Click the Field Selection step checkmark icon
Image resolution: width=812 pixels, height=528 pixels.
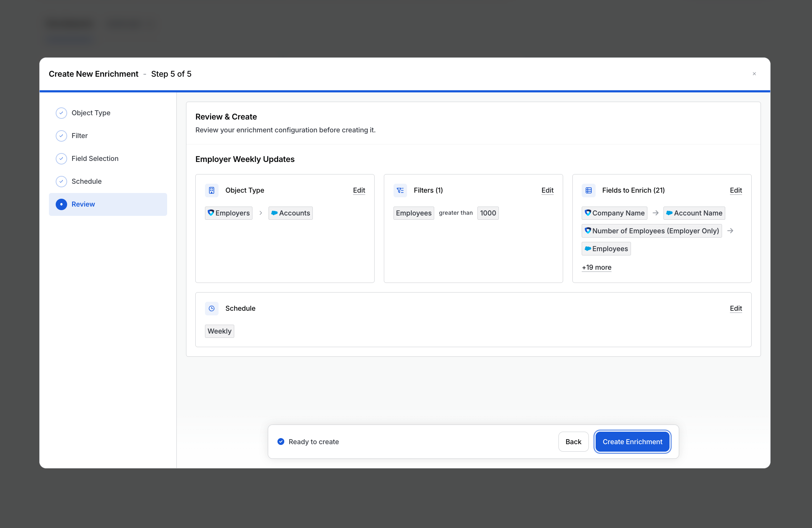tap(61, 159)
